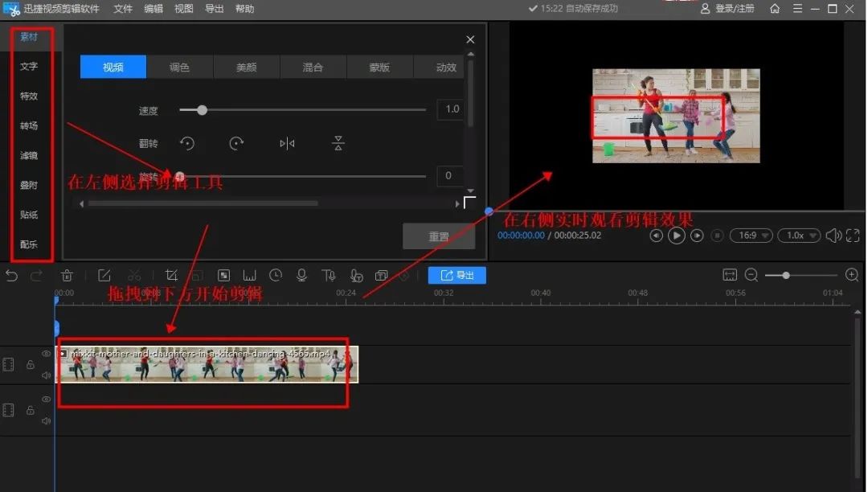
Task: Switch to the 调色 color grading tab
Action: tap(179, 68)
